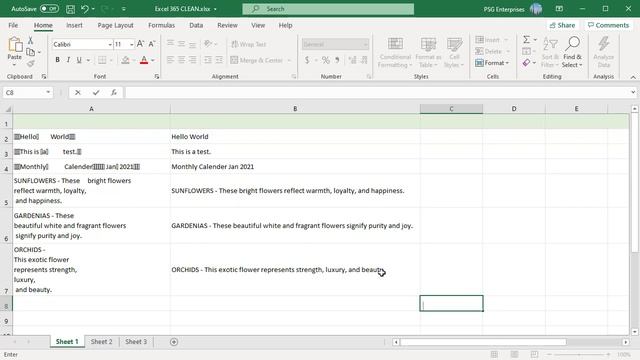Add a new sheet with plus icon

click(x=174, y=342)
